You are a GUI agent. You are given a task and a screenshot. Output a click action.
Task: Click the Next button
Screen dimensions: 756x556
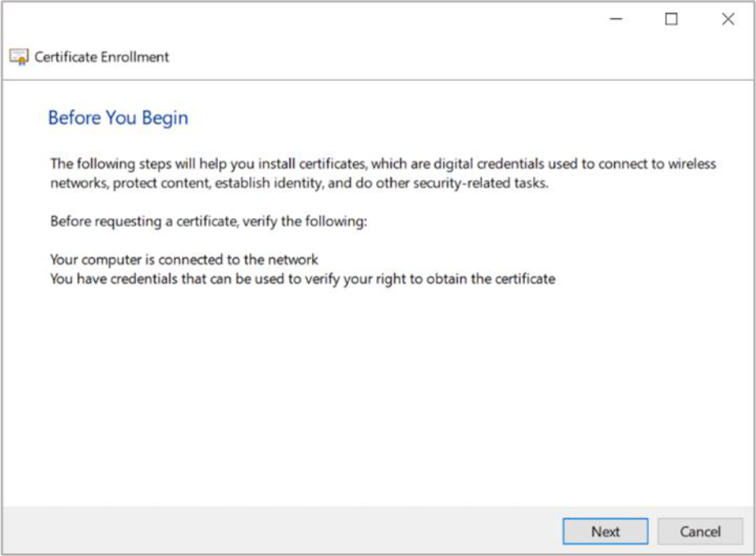coord(605,531)
